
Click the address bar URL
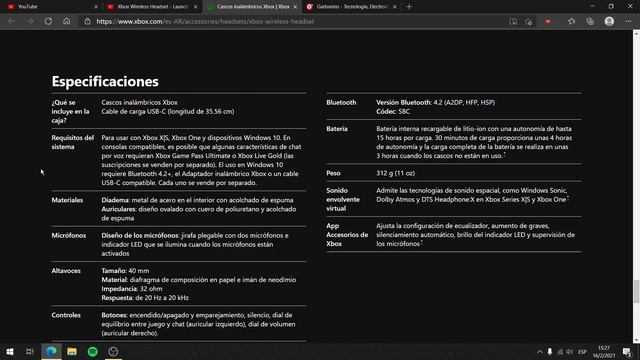(x=205, y=22)
